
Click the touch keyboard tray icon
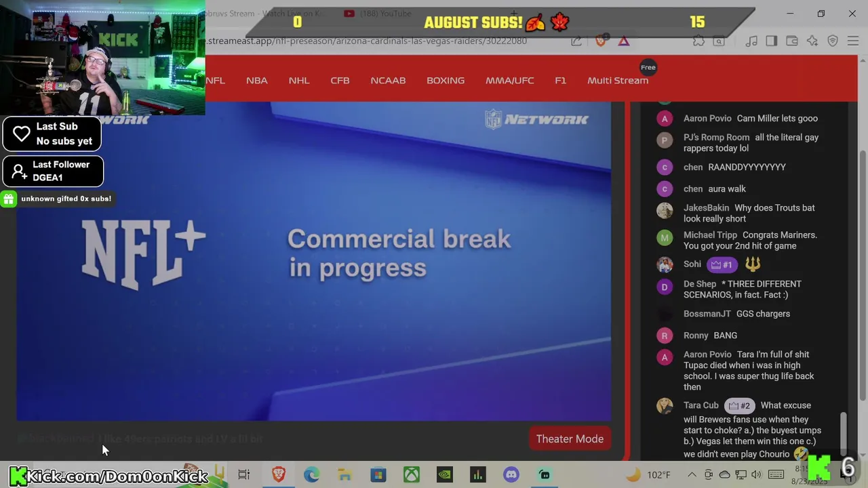(x=776, y=474)
